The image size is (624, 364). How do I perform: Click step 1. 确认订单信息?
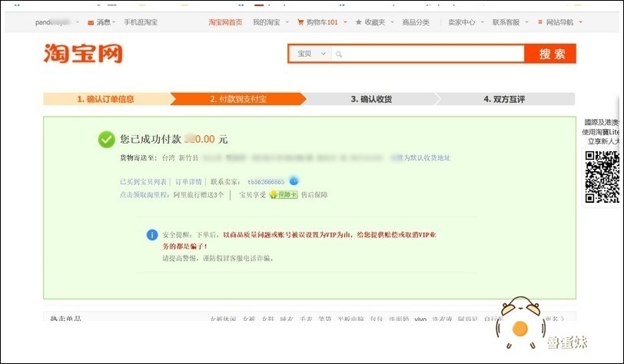point(105,99)
